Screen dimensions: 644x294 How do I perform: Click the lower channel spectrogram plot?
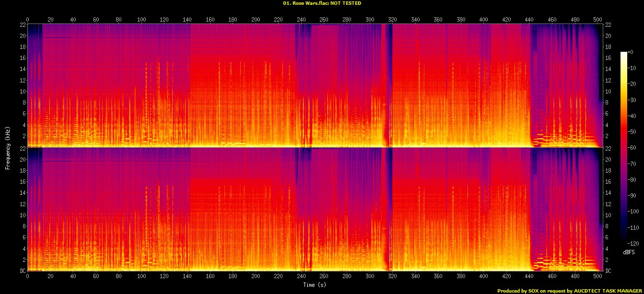[x=315, y=209]
